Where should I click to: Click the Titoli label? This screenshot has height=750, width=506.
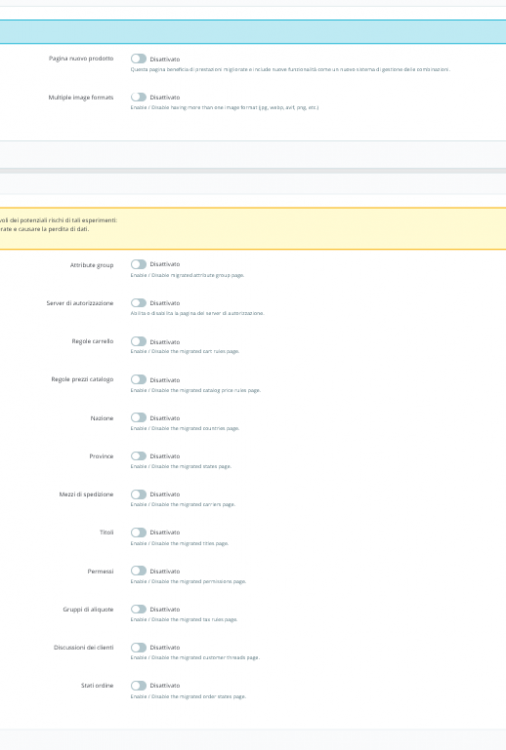(x=106, y=532)
